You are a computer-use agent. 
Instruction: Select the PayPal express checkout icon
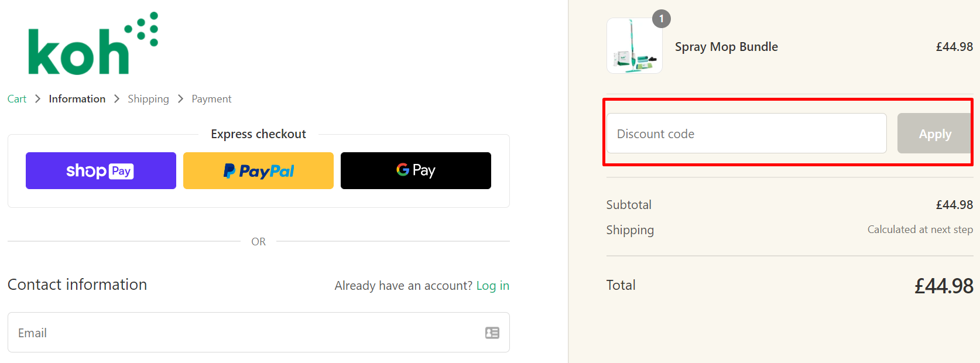tap(258, 170)
